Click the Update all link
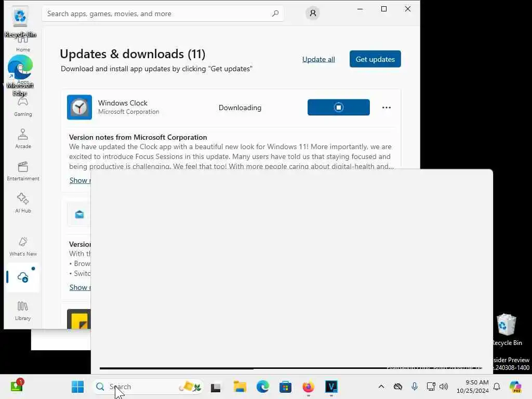 pos(318,59)
